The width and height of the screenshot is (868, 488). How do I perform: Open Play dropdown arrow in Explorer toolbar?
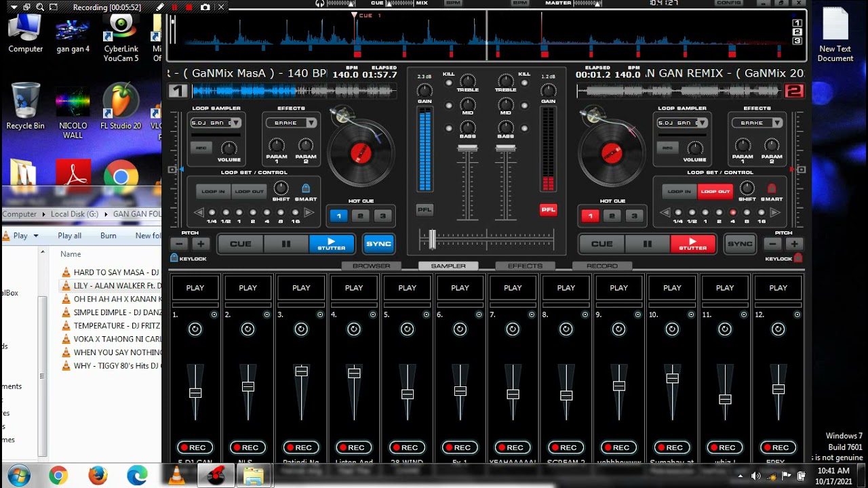(36, 236)
